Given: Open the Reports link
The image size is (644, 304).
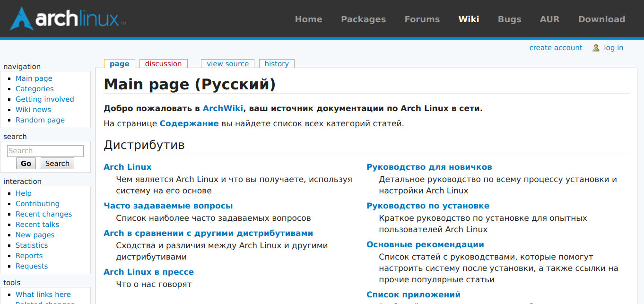Looking at the screenshot, I should [x=29, y=256].
